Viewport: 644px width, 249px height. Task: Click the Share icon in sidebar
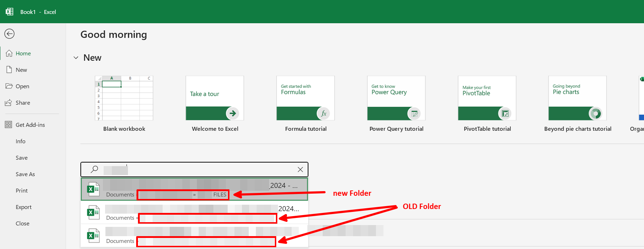point(8,103)
